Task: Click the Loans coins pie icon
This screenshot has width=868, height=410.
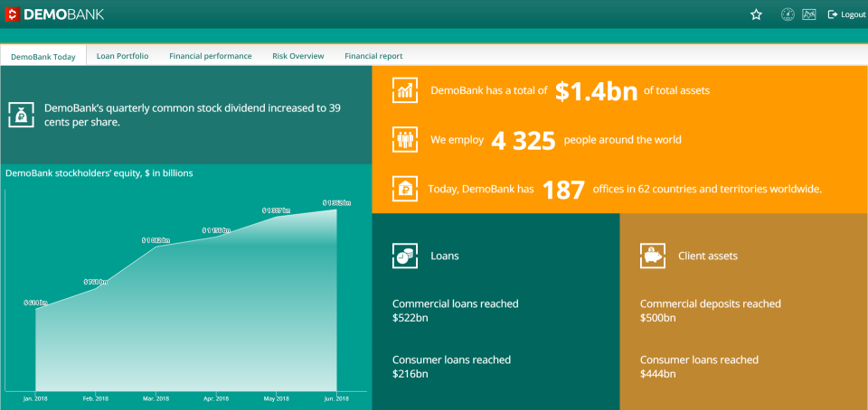Action: (405, 256)
